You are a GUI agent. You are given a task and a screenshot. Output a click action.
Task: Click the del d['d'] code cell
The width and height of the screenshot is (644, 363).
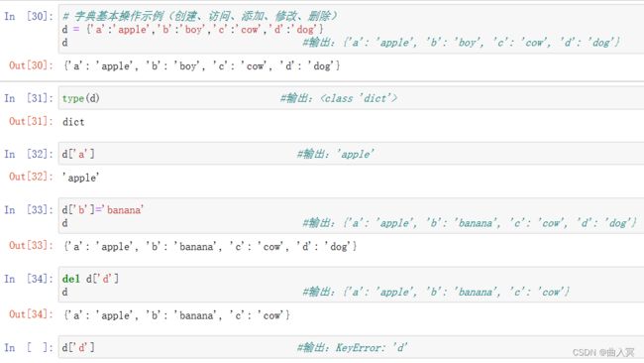[351, 286]
